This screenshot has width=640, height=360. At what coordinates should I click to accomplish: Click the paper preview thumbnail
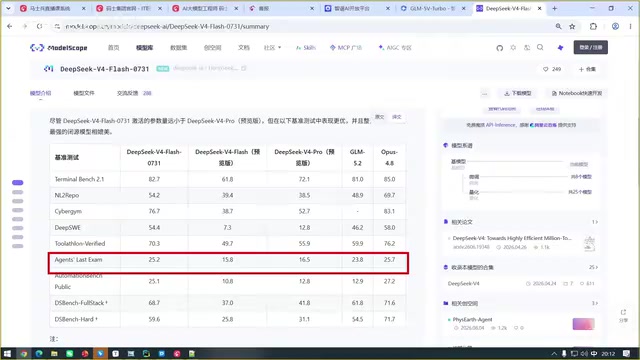589,243
